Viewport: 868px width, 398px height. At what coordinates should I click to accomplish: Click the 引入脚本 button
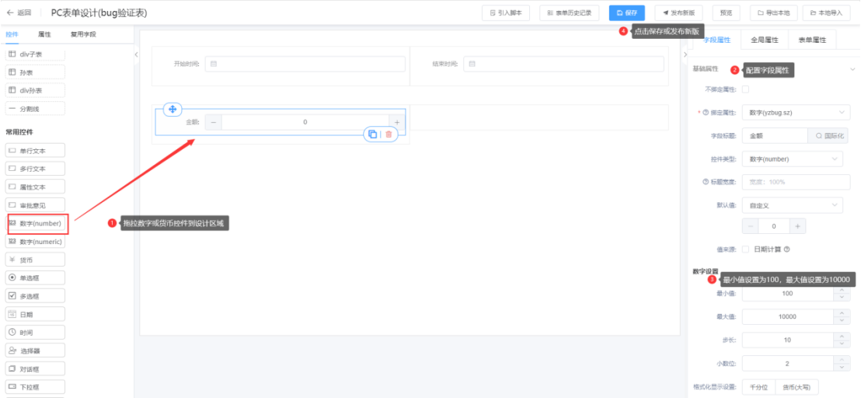tap(506, 12)
